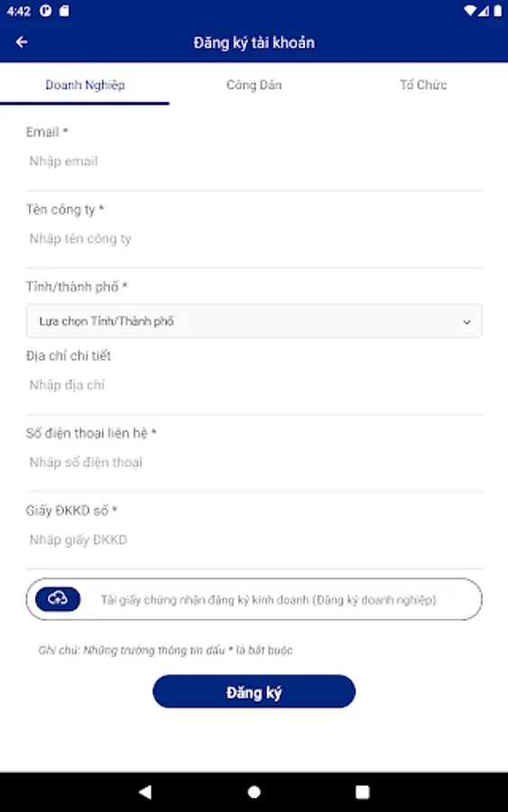This screenshot has width=508, height=812.
Task: Tap the Android back navigation triangle
Action: [x=145, y=791]
